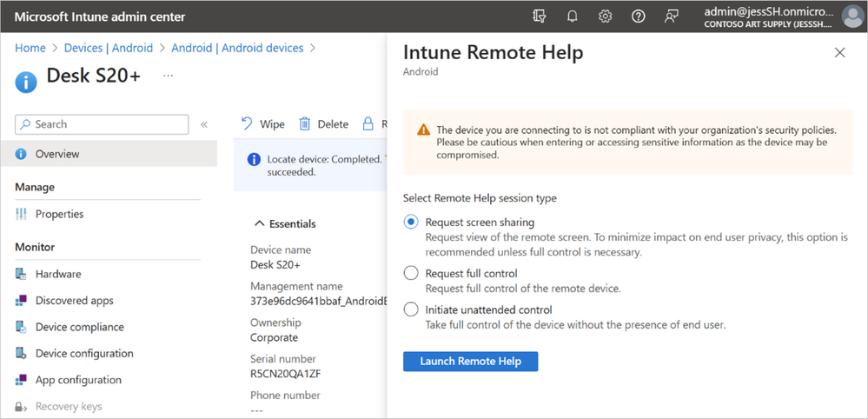Click the Overview info icon in sidebar

point(21,154)
